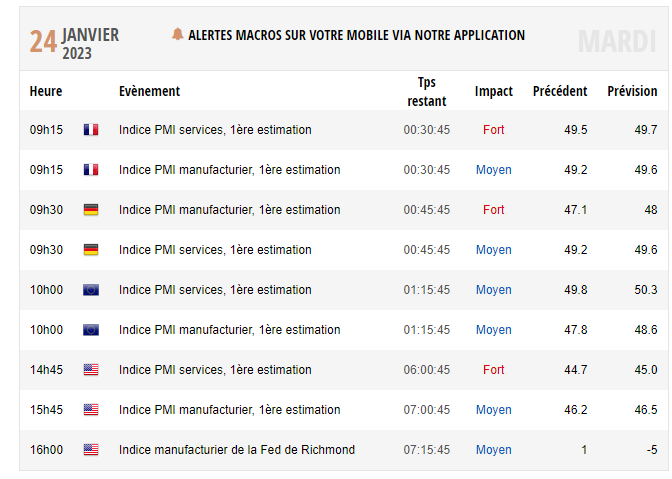Click the 24 Janvier 2023 date label
Viewport: 672px width, 479px height.
[x=74, y=42]
